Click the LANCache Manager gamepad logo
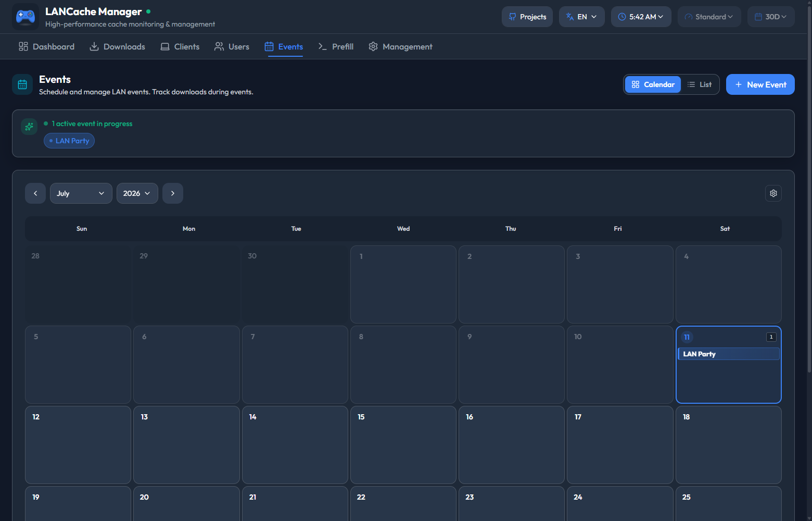Image resolution: width=812 pixels, height=521 pixels. pos(26,17)
